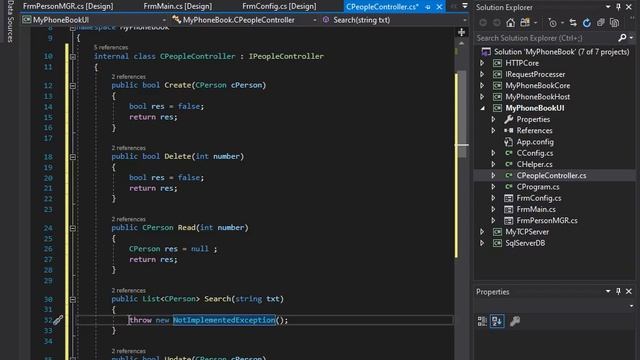The height and width of the screenshot is (360, 640).
Task: Pin the Solution Explorer panel
Action: 618,7
